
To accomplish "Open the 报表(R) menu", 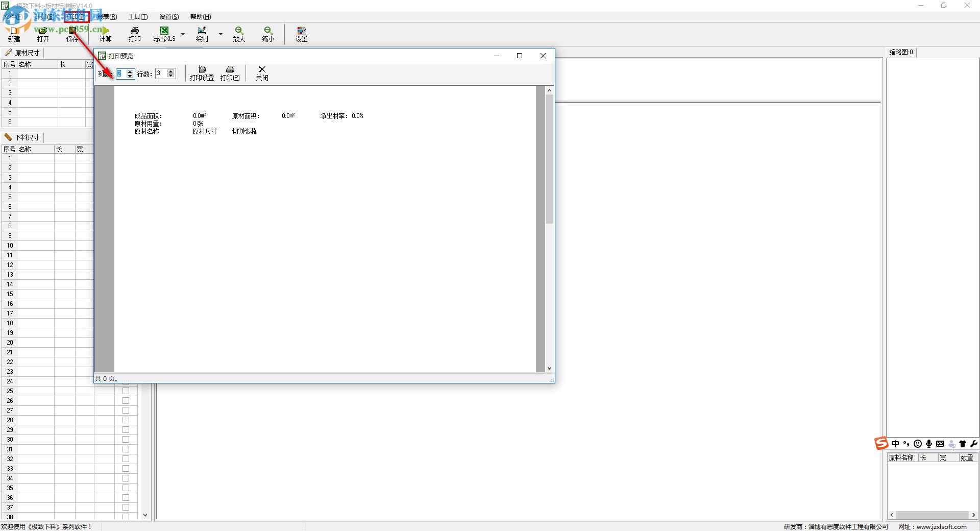I will coord(107,17).
